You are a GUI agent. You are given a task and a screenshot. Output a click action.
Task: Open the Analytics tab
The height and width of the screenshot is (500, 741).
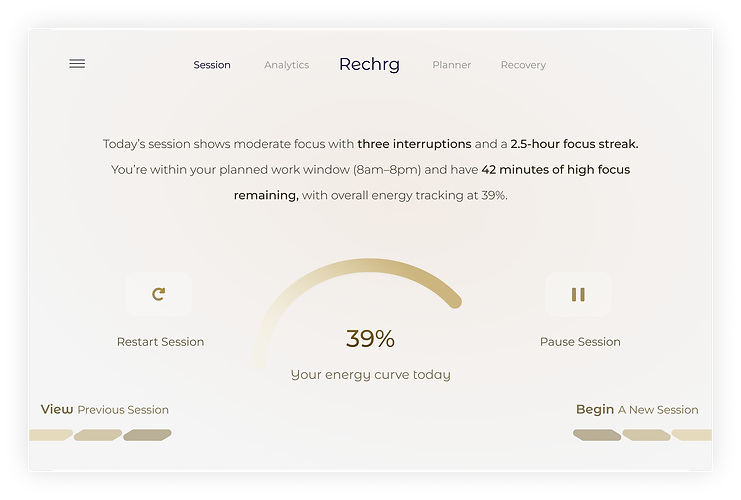click(286, 65)
